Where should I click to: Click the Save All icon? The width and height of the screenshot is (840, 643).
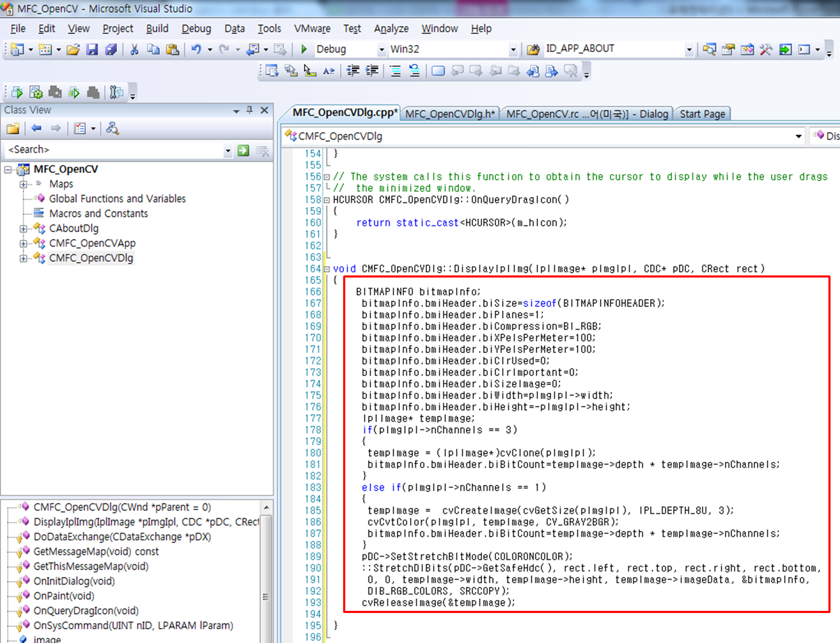point(111,50)
